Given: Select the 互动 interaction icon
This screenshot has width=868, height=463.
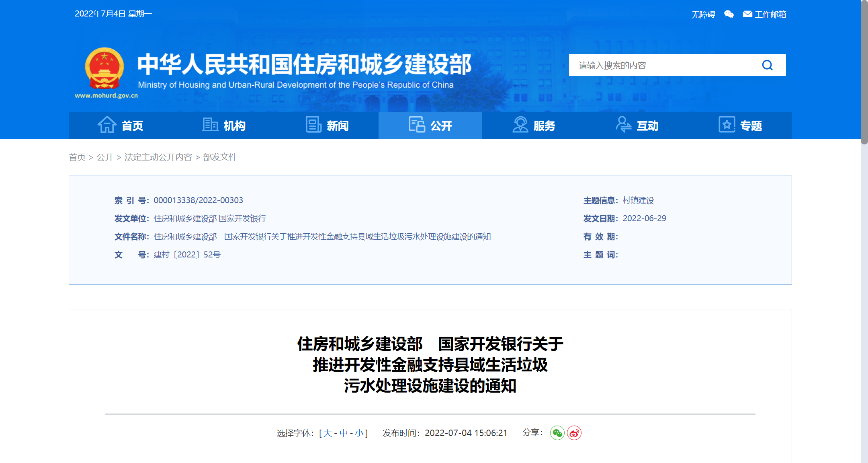Looking at the screenshot, I should point(623,125).
